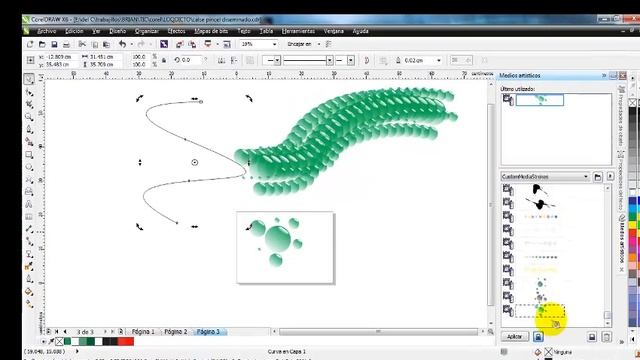Open the Efectos menu
Screen dimensions: 640x360
pos(176,31)
